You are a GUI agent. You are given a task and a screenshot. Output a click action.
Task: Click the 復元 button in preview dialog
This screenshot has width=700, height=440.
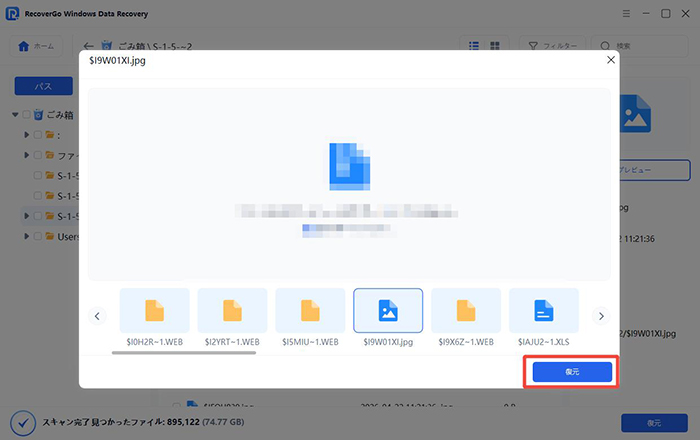[x=572, y=372]
